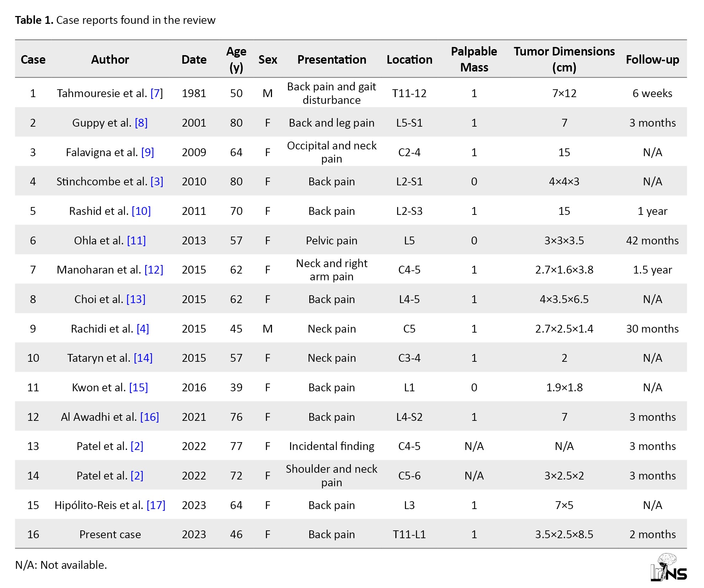
Task: Open citation [15] next to Kwon et al.
Action: 139,387
